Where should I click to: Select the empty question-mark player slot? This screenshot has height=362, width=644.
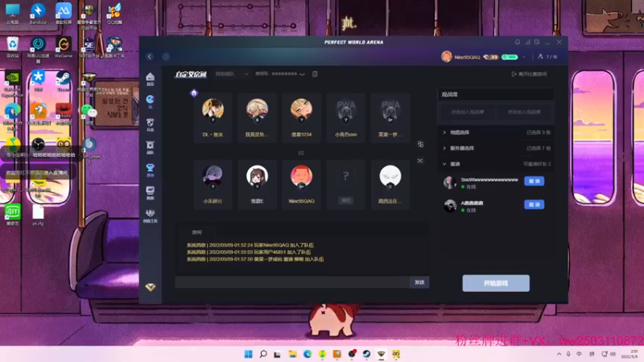[x=346, y=185]
